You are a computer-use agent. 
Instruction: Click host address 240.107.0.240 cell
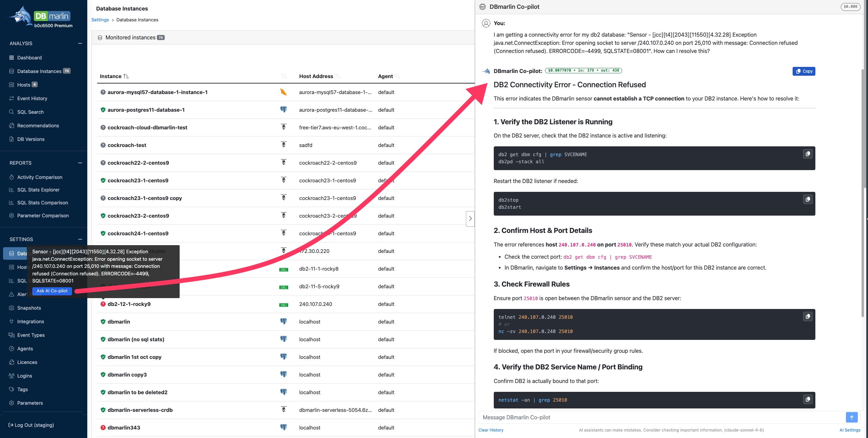click(315, 304)
